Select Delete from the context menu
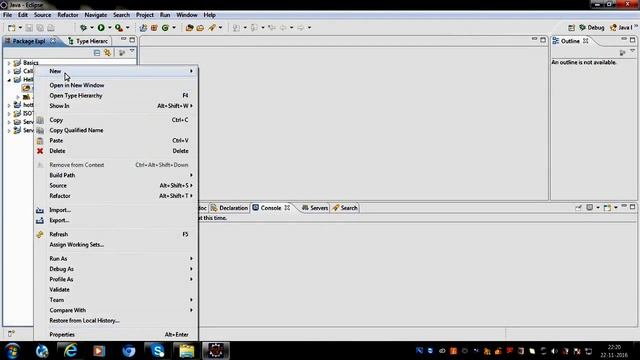The width and height of the screenshot is (640, 360). pyautogui.click(x=116, y=151)
